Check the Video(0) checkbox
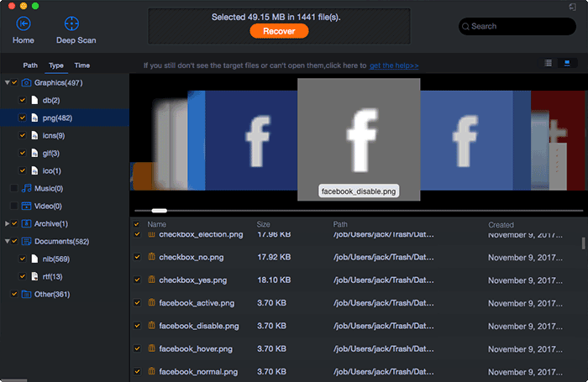Screen dimensions: 588x382 (14, 206)
